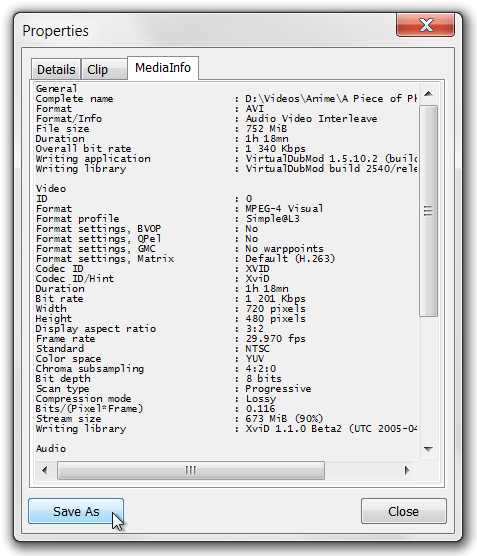The height and width of the screenshot is (556, 477).
Task: Select the MediaInfo tab
Action: tap(163, 67)
